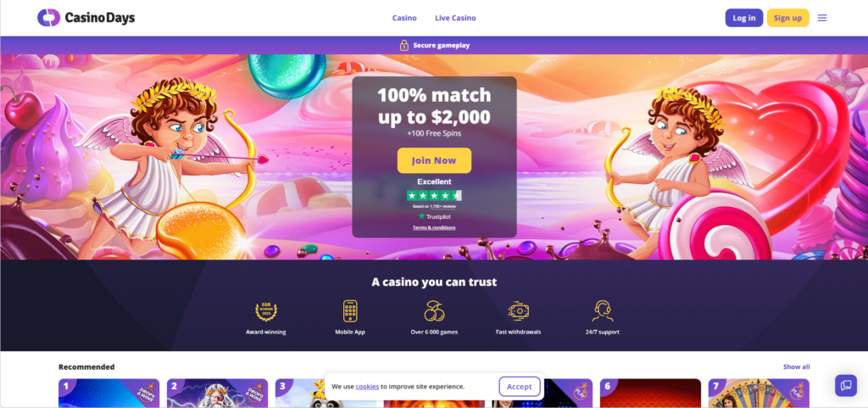Viewport: 868px width, 408px height.
Task: Select the Award-winning EGR laurel icon
Action: pos(265,311)
